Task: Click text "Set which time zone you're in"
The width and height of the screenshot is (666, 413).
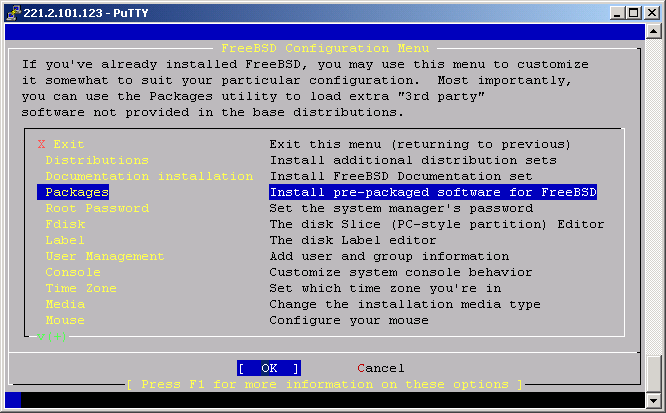Action: (x=385, y=289)
